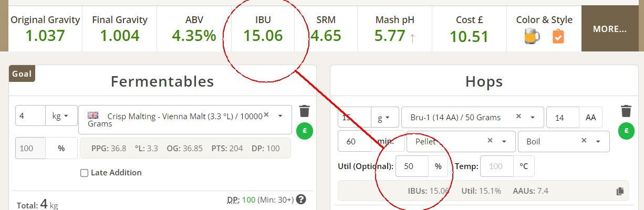Enable the Late Addition checkbox
644x210 pixels.
point(84,173)
